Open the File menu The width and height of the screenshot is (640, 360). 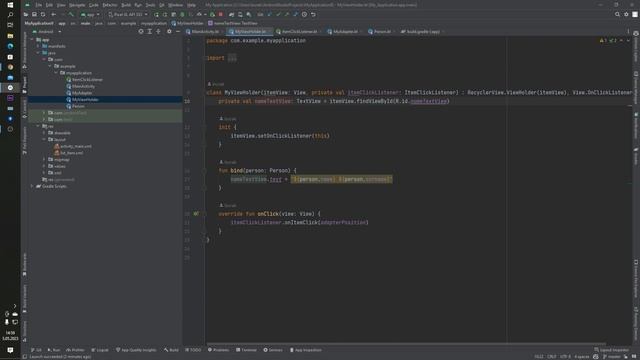coord(38,5)
